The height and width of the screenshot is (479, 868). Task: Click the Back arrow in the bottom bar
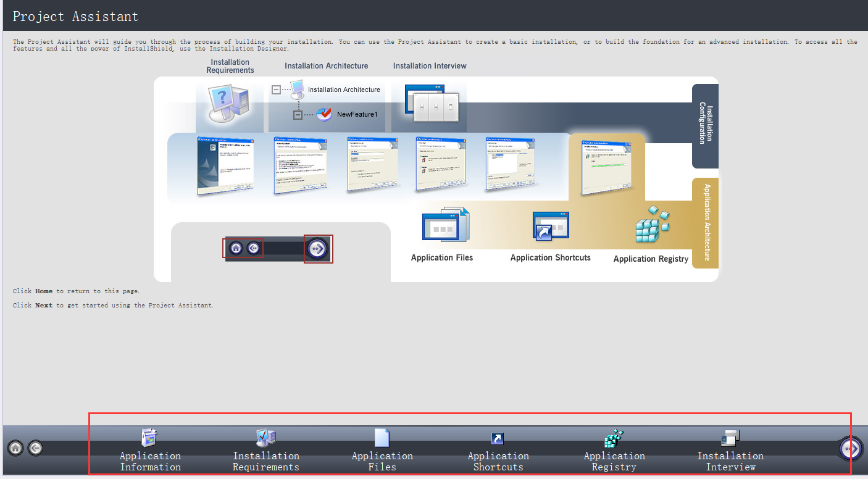pos(36,448)
